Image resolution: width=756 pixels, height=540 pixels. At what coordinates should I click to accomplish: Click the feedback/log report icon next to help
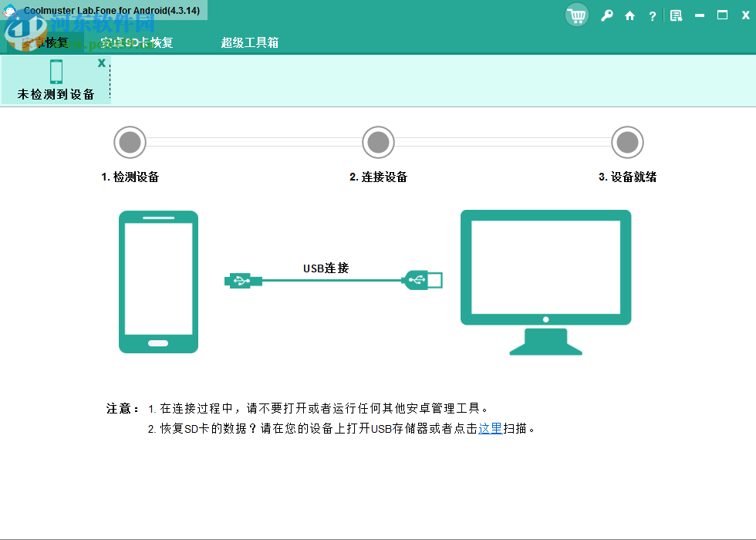pyautogui.click(x=674, y=15)
